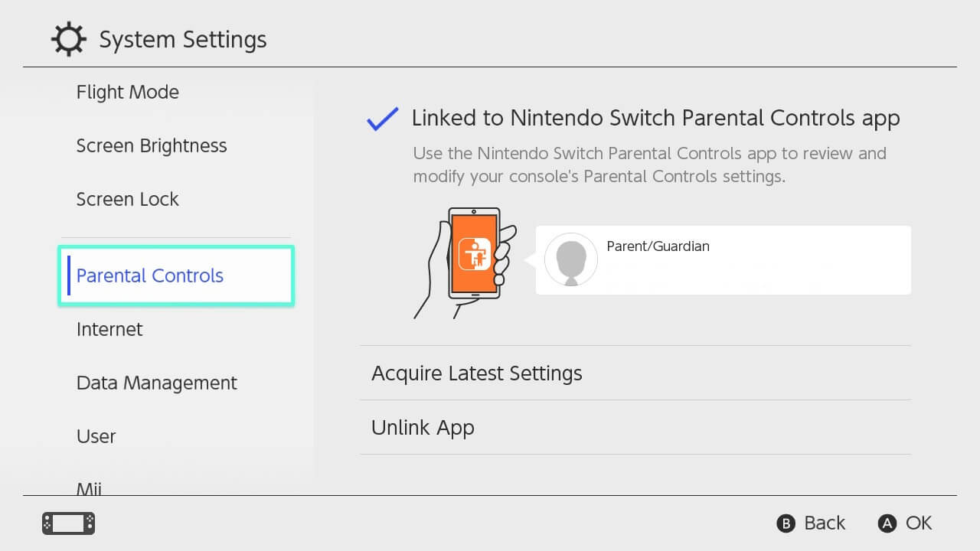Select User in settings sidebar

pyautogui.click(x=96, y=437)
